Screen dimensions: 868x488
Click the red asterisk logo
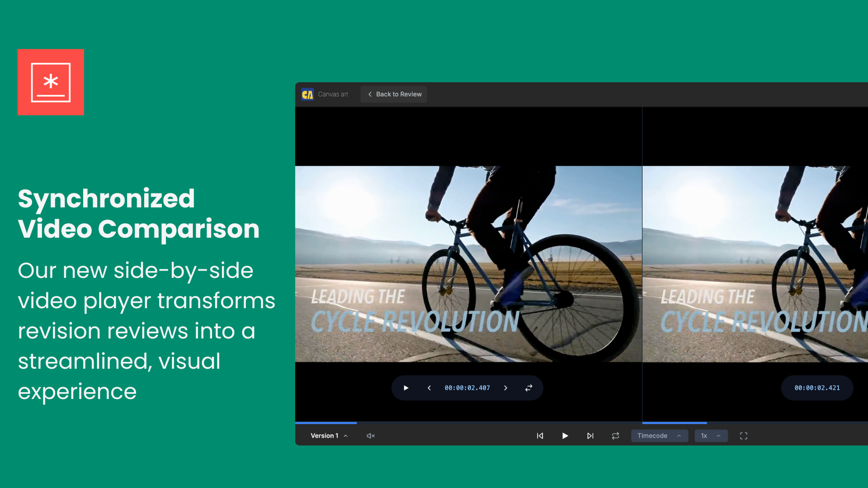tap(51, 82)
